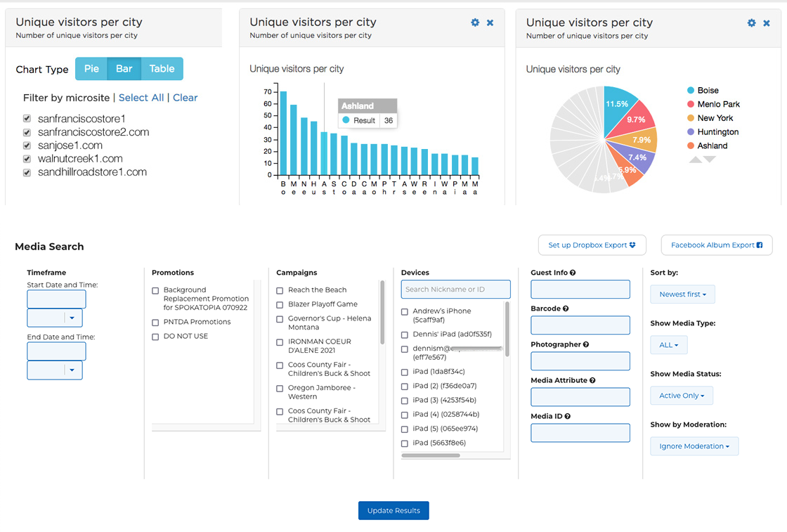The image size is (787, 532).
Task: Check Blazer Playoff Game campaign
Action: pos(280,304)
